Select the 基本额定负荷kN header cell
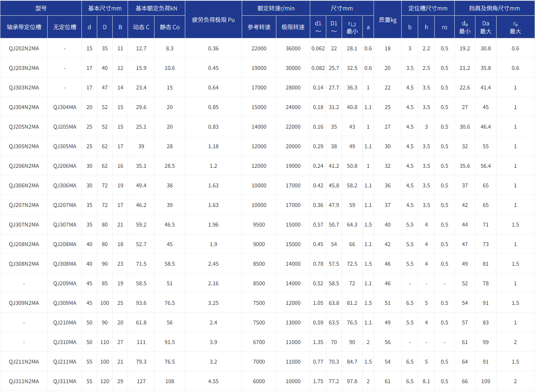This screenshot has width=535, height=392. click(x=156, y=8)
